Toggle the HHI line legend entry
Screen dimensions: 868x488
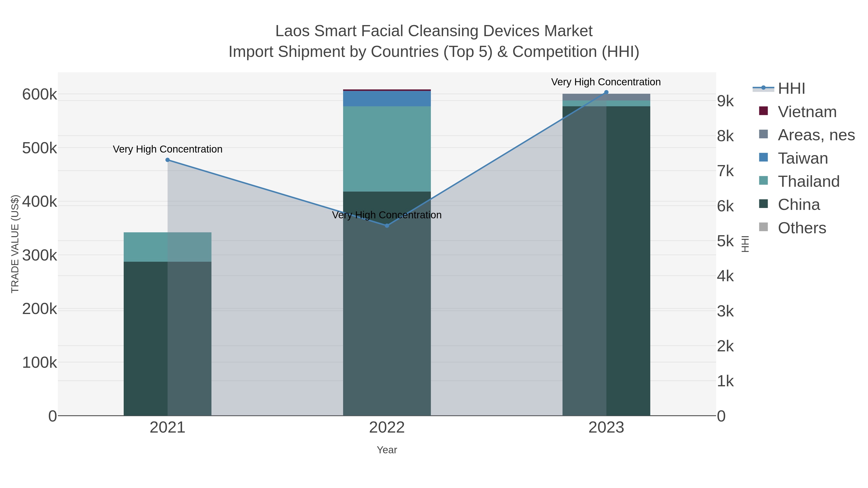click(x=779, y=88)
